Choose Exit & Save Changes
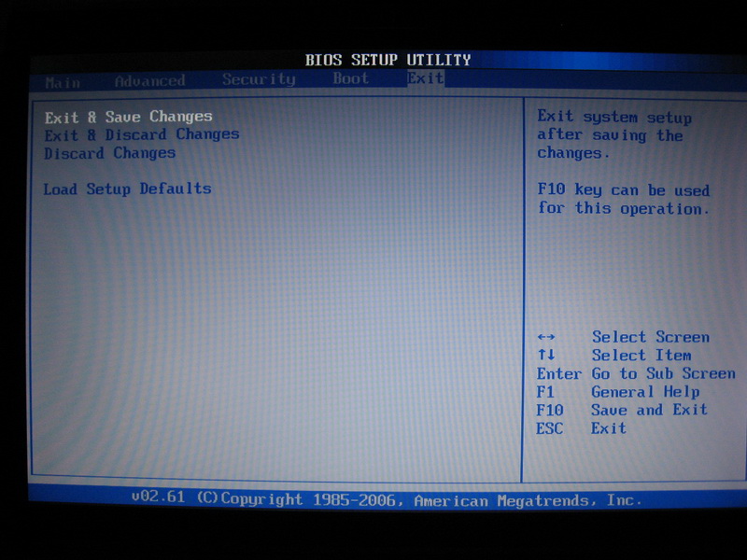Screen dimensions: 747x560 click(129, 118)
